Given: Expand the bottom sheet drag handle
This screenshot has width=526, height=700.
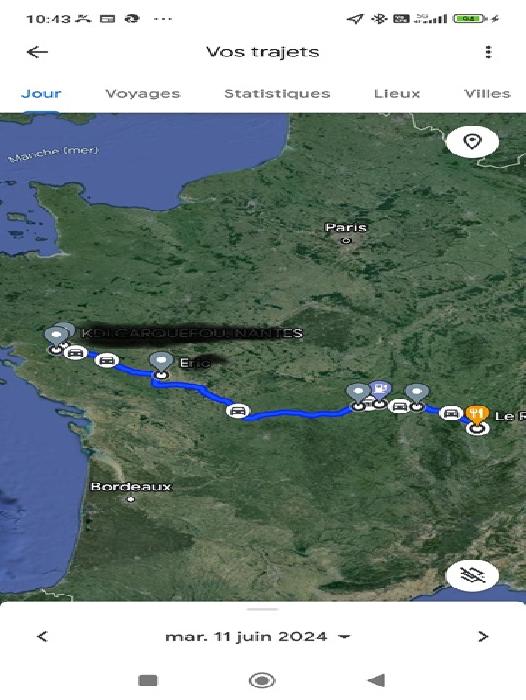Looking at the screenshot, I should click(263, 609).
